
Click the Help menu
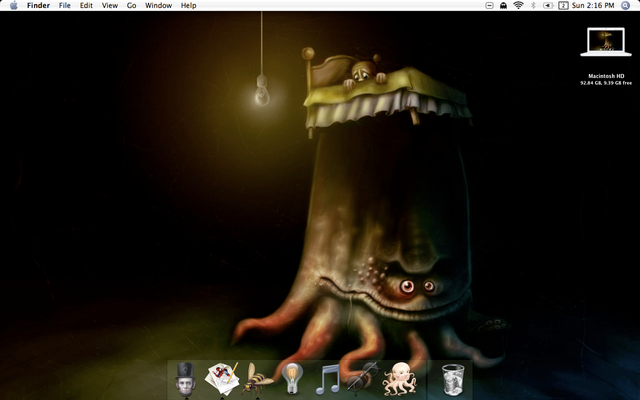point(188,6)
